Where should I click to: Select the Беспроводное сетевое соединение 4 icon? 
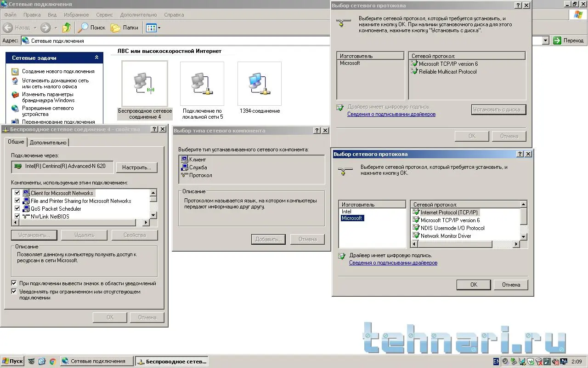pos(145,91)
